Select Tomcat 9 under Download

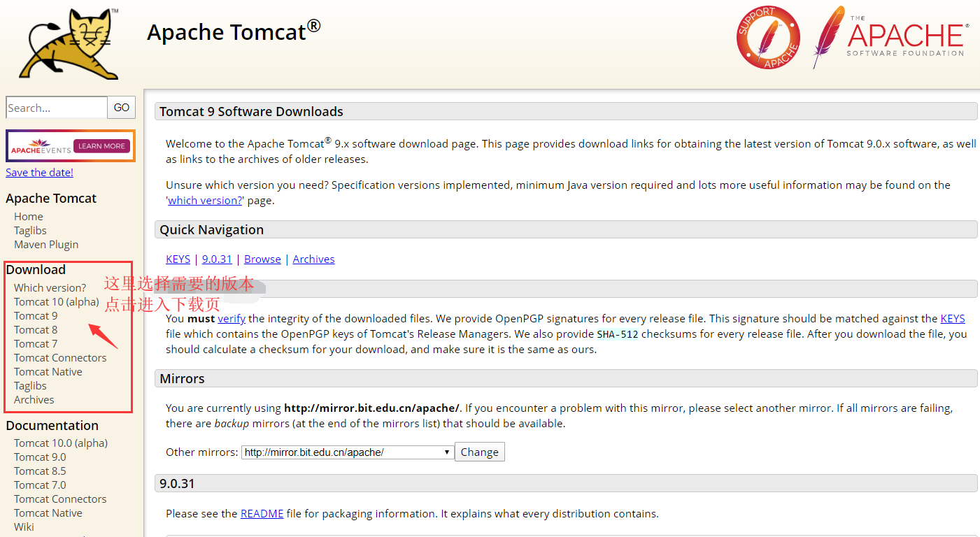36,315
